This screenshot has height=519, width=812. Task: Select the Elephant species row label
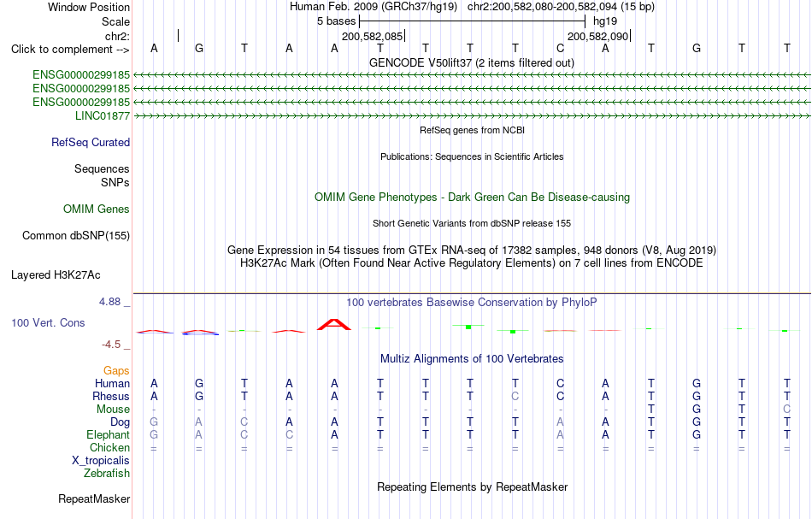coord(109,434)
